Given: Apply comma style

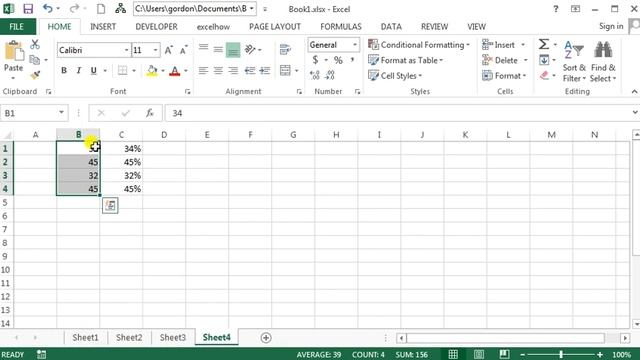Looking at the screenshot, I should coord(352,60).
